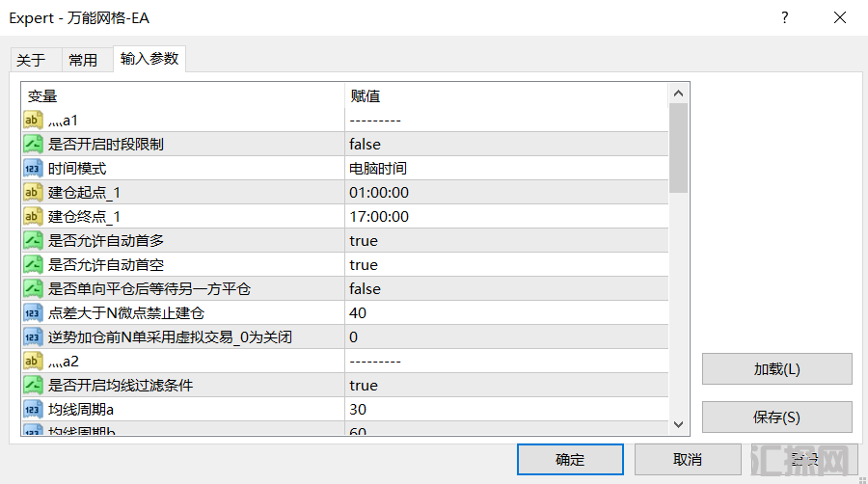Click the icon beside 是否开启时段限制
Viewport: 868px width, 484px height.
click(x=33, y=145)
